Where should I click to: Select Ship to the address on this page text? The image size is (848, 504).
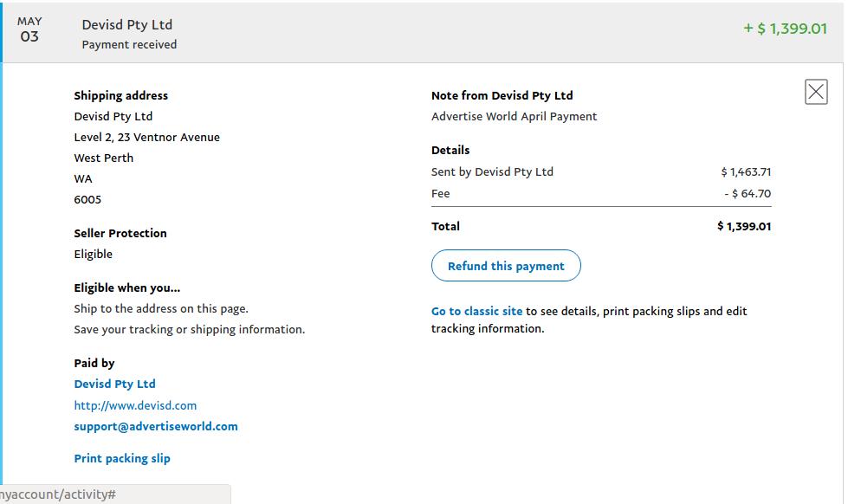pos(161,309)
